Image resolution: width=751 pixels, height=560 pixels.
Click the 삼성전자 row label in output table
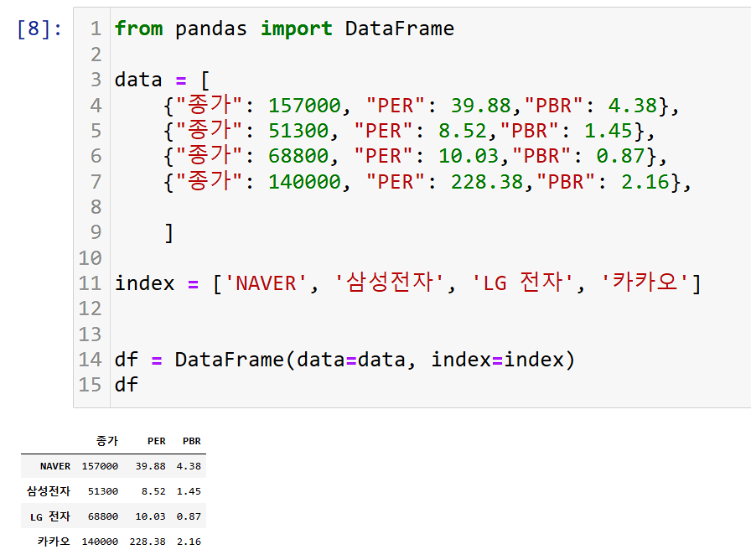coord(49,491)
